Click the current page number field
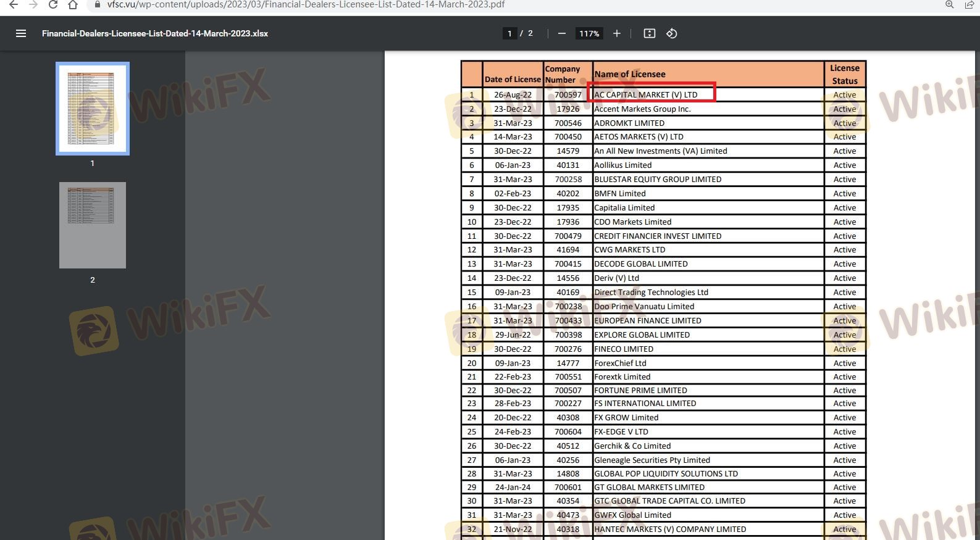 pos(509,33)
